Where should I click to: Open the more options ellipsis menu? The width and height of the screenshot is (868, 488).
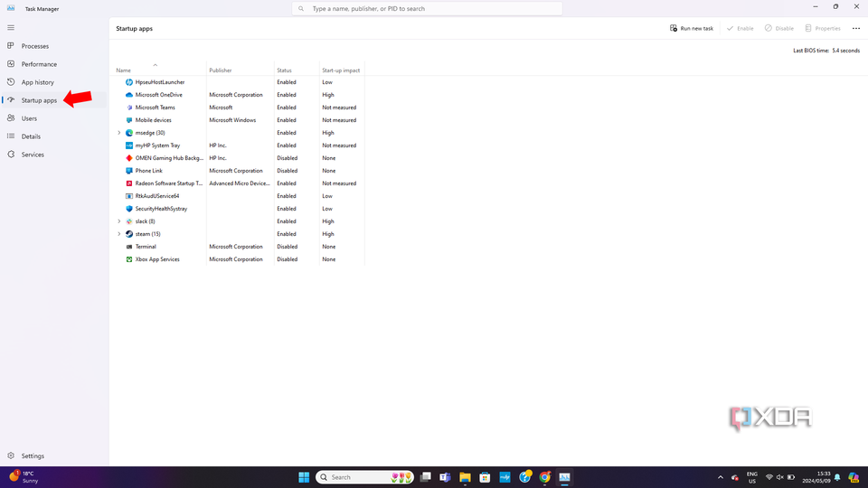[x=856, y=28]
